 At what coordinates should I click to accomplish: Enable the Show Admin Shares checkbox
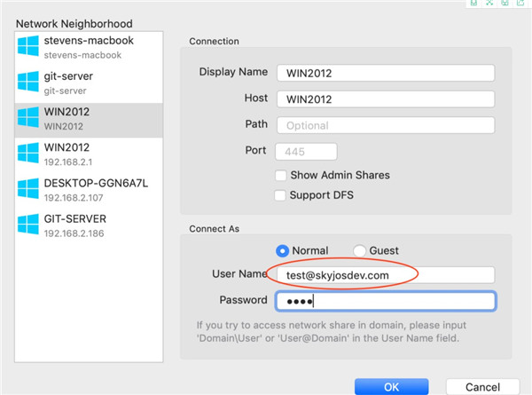click(x=281, y=175)
